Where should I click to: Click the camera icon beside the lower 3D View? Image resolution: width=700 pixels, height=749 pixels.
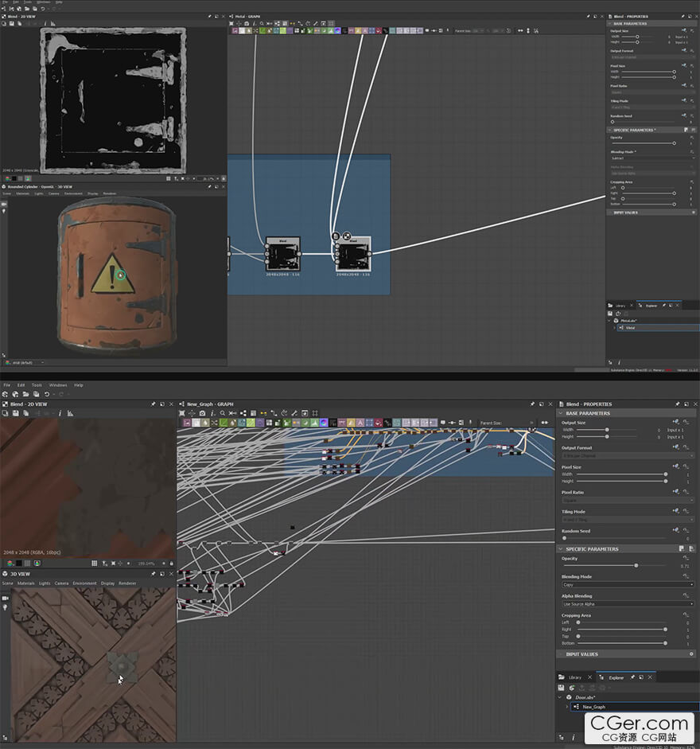6,598
